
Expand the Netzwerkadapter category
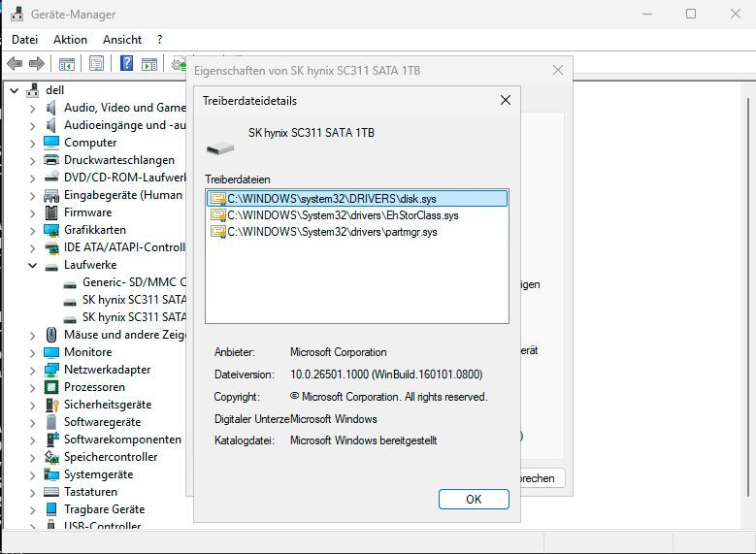[32, 371]
